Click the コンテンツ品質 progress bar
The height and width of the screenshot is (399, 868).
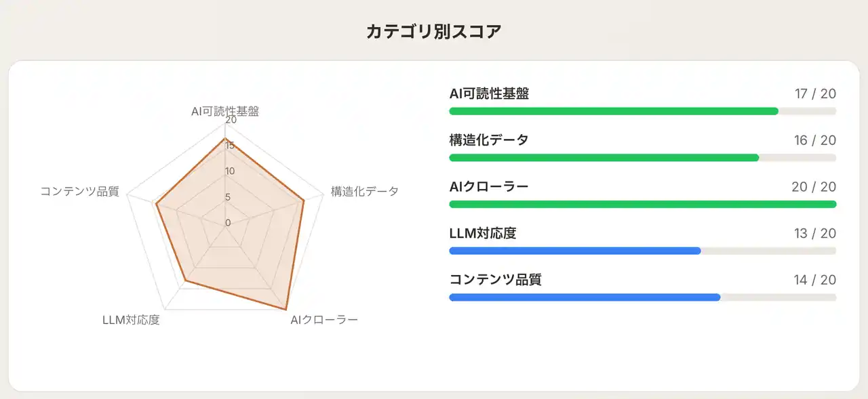pyautogui.click(x=642, y=297)
